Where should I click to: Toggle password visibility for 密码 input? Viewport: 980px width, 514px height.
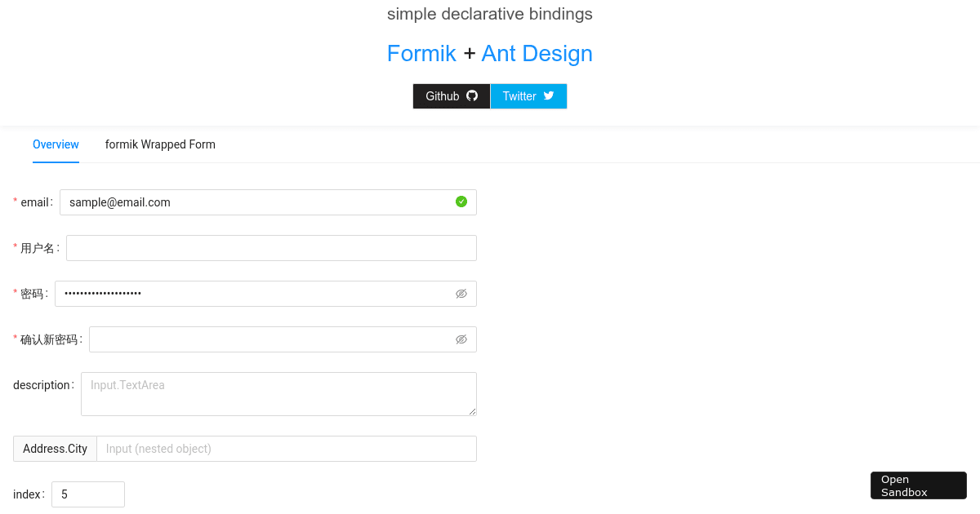pyautogui.click(x=461, y=294)
